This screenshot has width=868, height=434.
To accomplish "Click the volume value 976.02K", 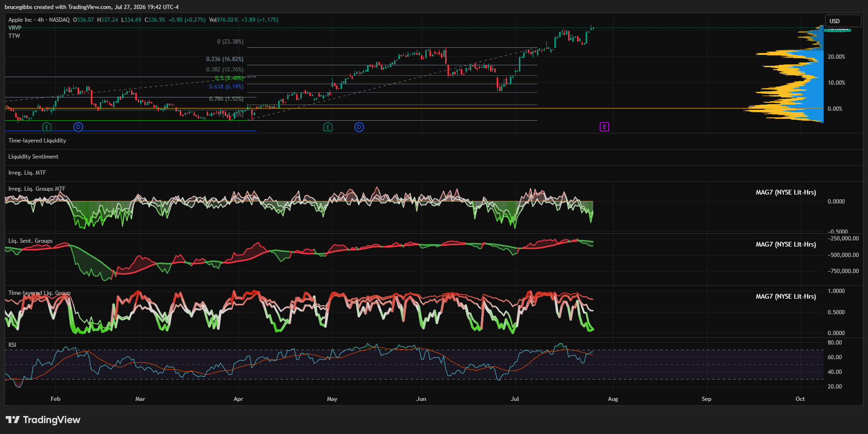I will point(228,20).
